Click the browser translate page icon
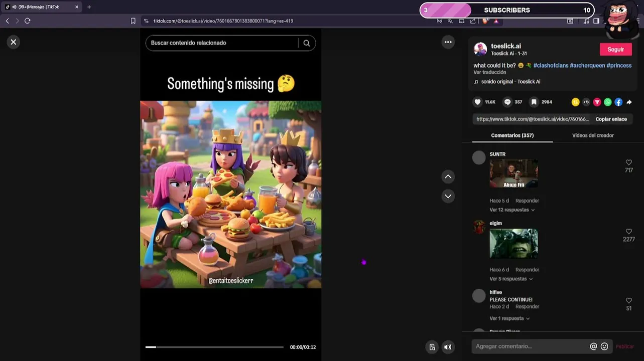Image resolution: width=644 pixels, height=361 pixels. coord(450,21)
